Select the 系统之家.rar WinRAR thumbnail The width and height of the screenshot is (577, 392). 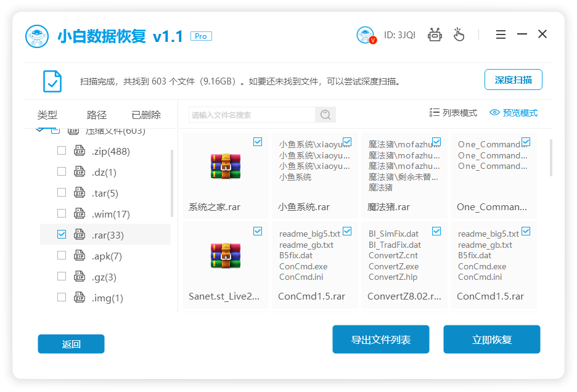tap(226, 166)
